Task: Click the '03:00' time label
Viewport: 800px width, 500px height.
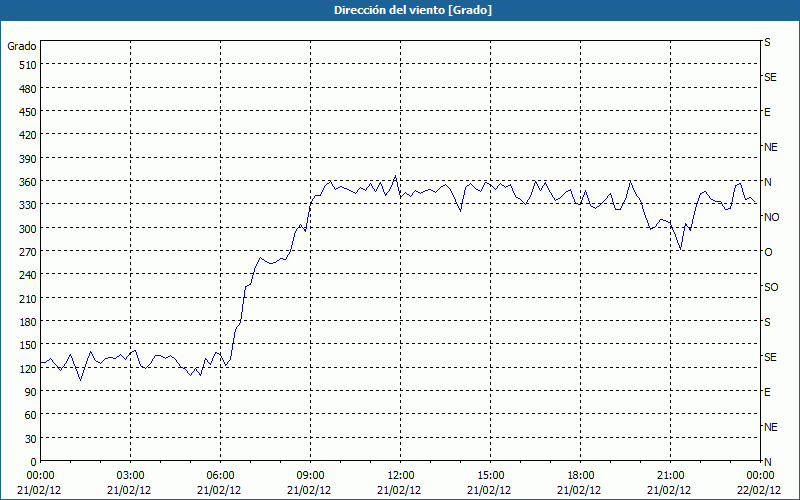Action: click(x=131, y=476)
